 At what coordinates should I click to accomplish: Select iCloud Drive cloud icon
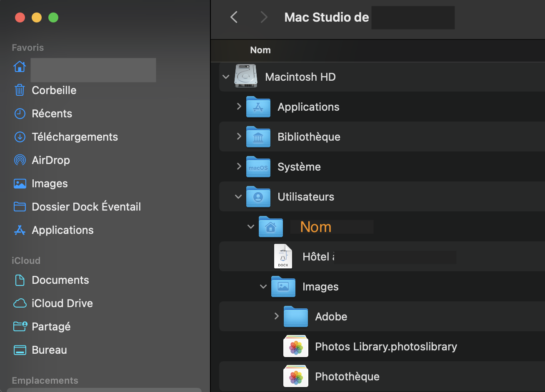(20, 303)
